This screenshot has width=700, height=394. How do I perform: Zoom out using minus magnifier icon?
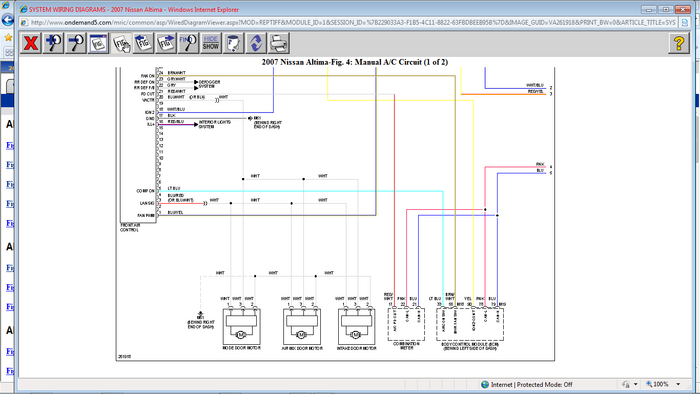click(x=75, y=43)
